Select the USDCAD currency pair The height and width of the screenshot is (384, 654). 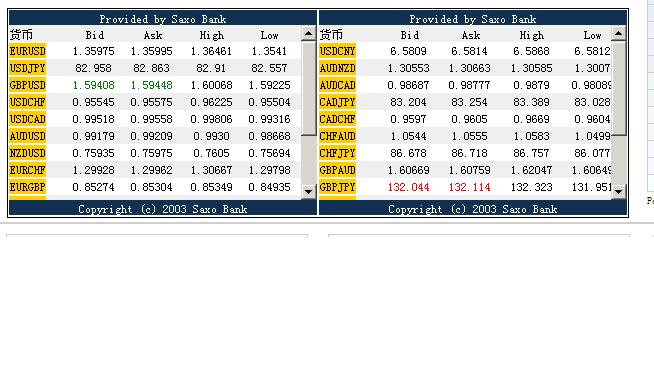(x=28, y=119)
